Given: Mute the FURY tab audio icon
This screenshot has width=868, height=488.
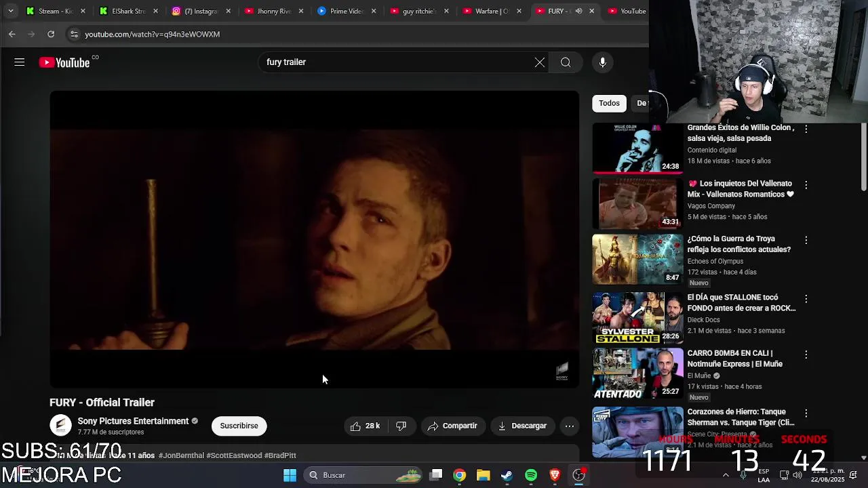Looking at the screenshot, I should (578, 11).
